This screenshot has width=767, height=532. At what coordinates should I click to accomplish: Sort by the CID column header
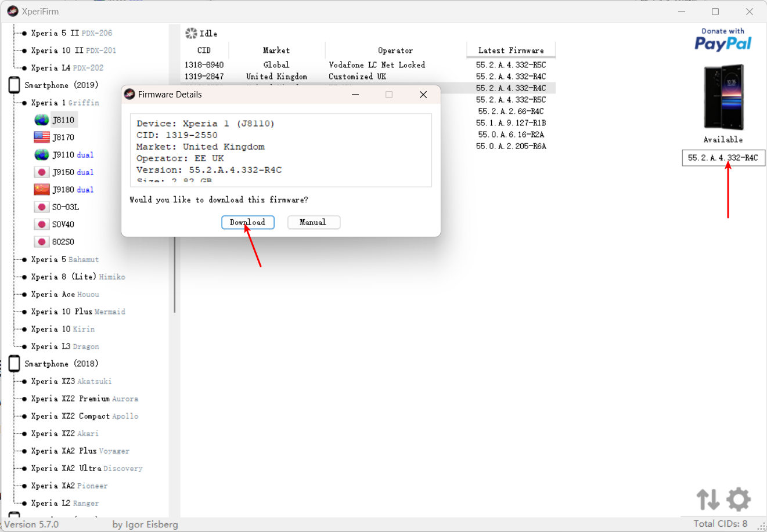[204, 50]
